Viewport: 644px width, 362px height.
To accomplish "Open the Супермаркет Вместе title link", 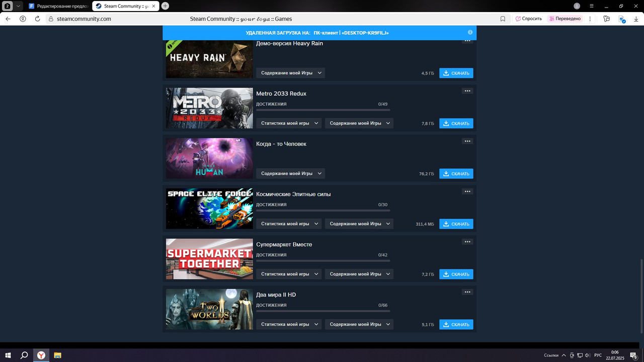I will (284, 244).
